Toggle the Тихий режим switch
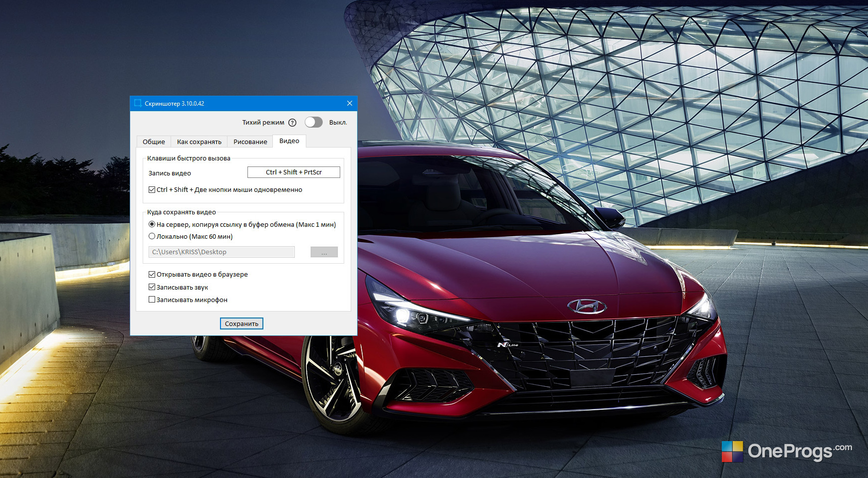The width and height of the screenshot is (868, 478). [x=314, y=122]
